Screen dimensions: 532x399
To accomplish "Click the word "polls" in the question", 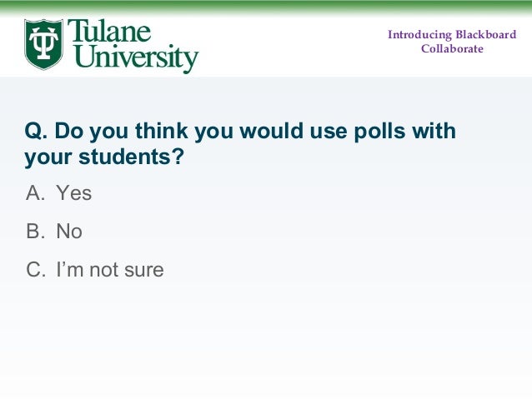I will tap(379, 132).
